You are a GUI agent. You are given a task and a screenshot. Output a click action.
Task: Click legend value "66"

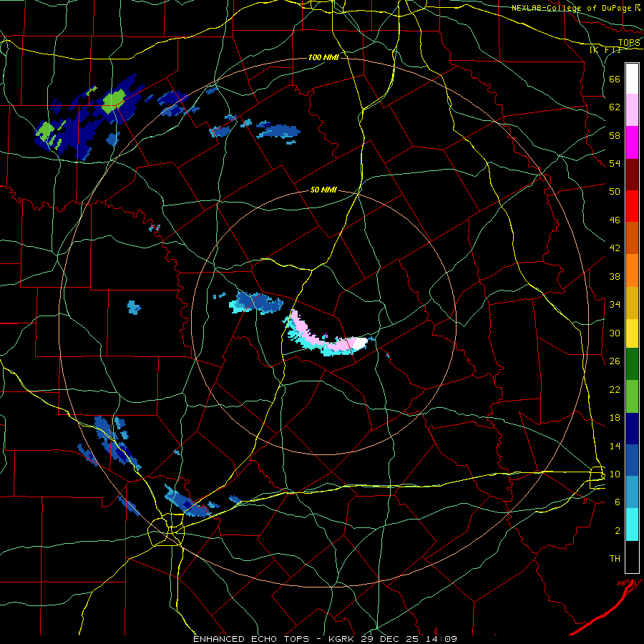pos(615,79)
